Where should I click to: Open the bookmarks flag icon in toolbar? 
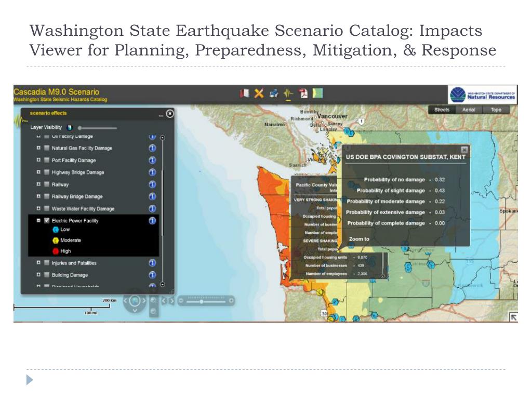pos(244,93)
